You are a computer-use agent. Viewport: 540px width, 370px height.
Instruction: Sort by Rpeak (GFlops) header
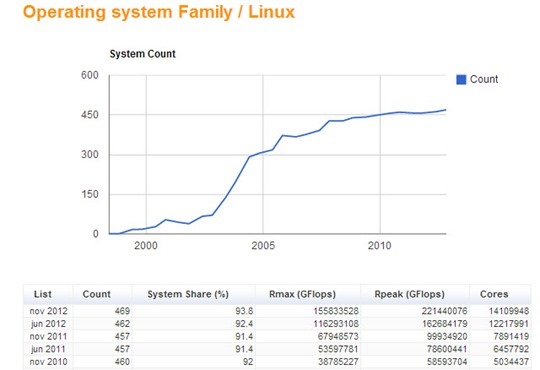[409, 294]
